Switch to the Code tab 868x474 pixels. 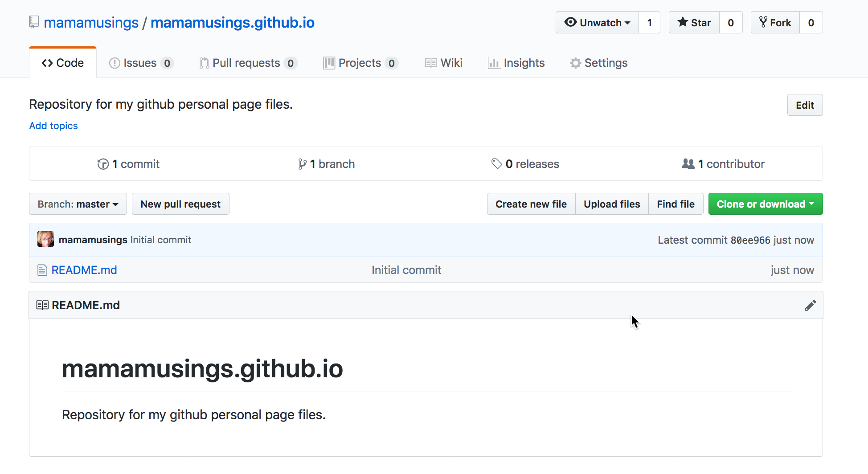tap(63, 63)
